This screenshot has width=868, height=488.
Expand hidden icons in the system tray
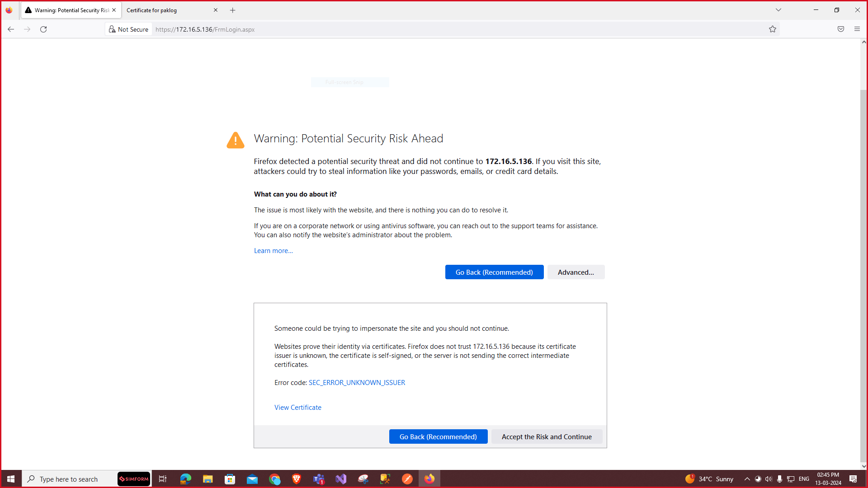[x=747, y=479]
